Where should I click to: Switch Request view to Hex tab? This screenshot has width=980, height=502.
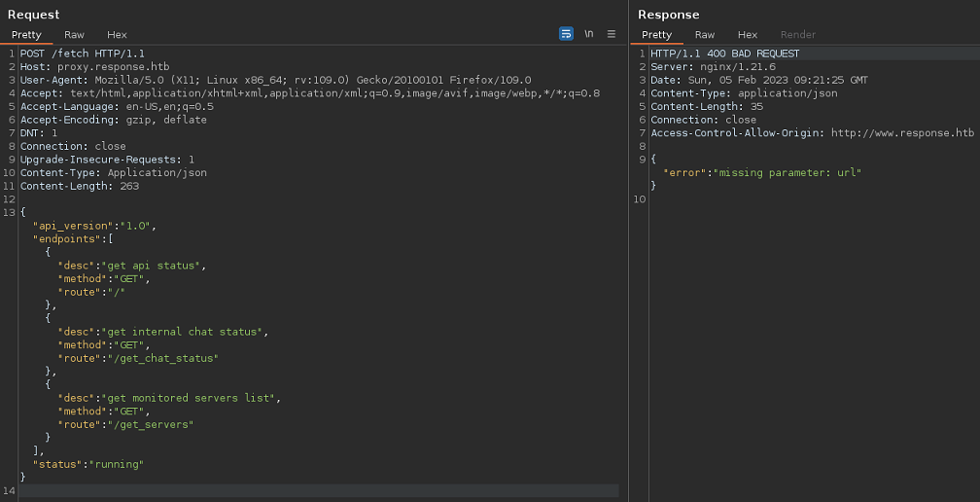click(117, 35)
